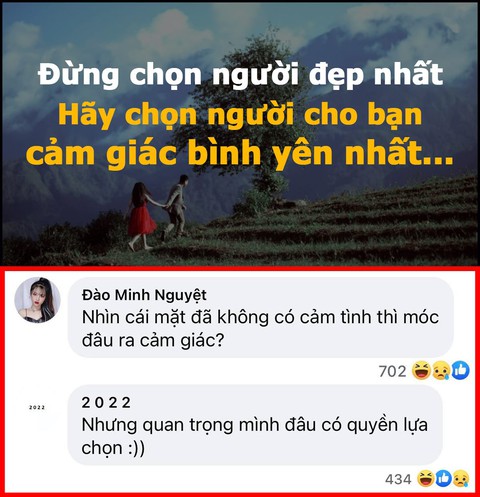The image size is (480, 497).
Task: Open the 434 reaction count
Action: pos(398,480)
